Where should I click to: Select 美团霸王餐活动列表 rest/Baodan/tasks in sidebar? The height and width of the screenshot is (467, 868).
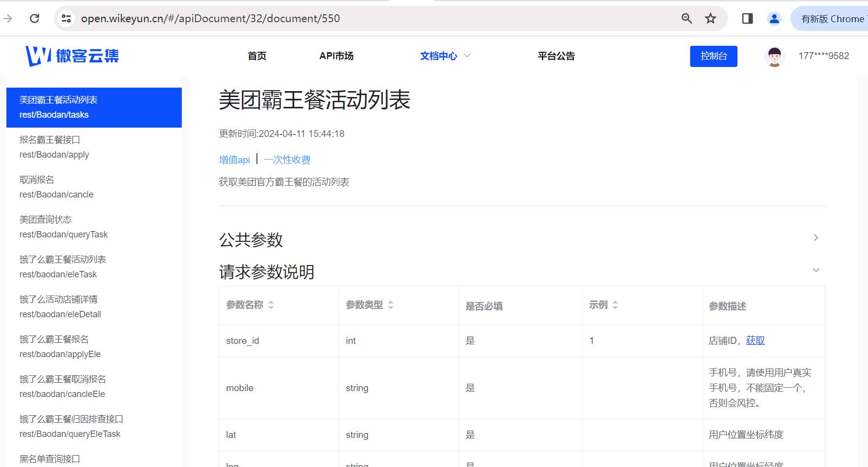94,107
